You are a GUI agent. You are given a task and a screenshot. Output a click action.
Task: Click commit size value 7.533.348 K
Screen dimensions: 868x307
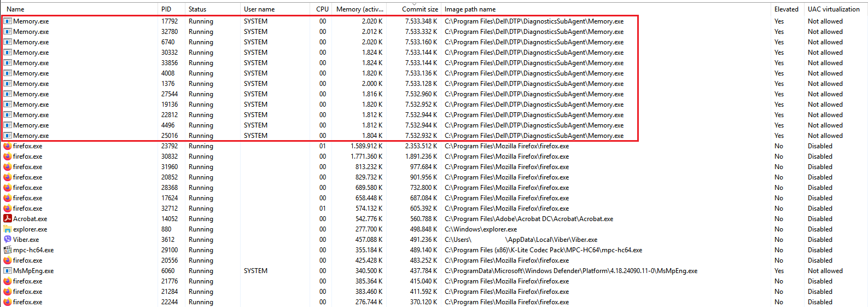421,21
